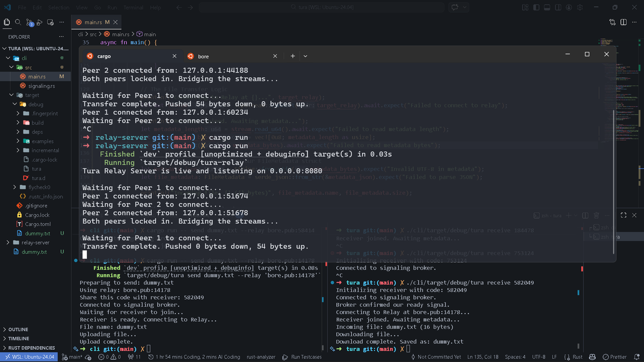This screenshot has height=362, width=644.
Task: Open the Manage settings gear in title bar
Action: tap(580, 8)
